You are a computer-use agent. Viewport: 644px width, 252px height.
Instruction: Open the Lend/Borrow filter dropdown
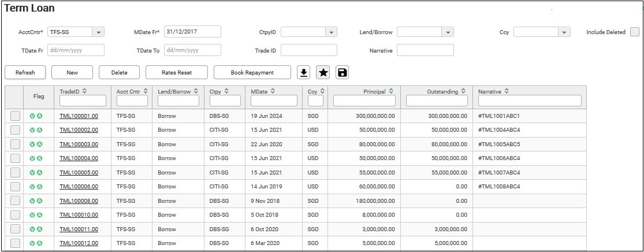click(x=448, y=32)
